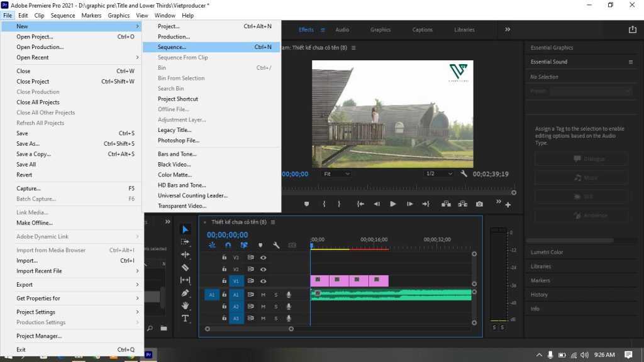
Task: Toggle video track V1 output visibility eye
Action: 264,280
